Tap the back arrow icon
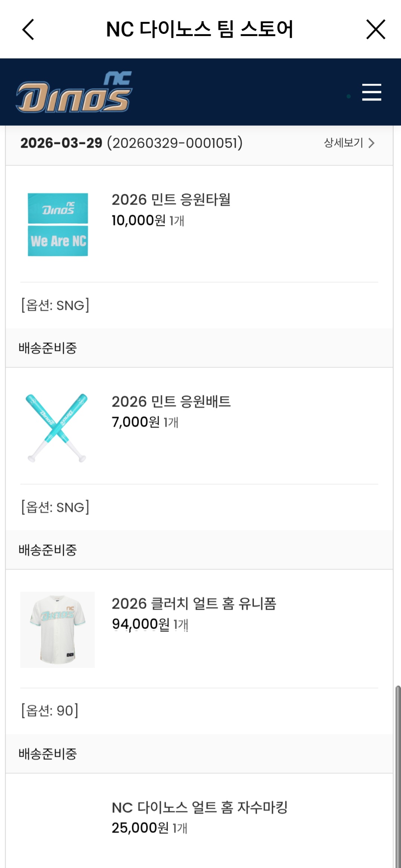 (28, 29)
